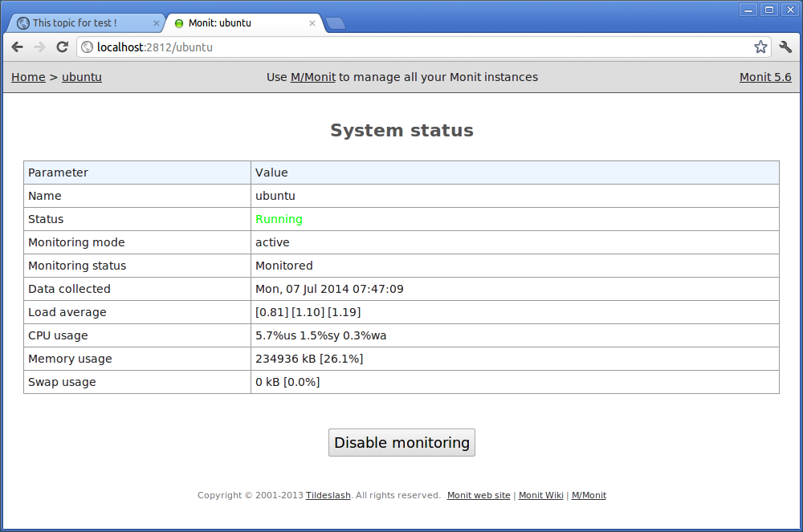803x532 pixels.
Task: Click the 'Data collected' parameter label
Action: pyautogui.click(x=69, y=289)
